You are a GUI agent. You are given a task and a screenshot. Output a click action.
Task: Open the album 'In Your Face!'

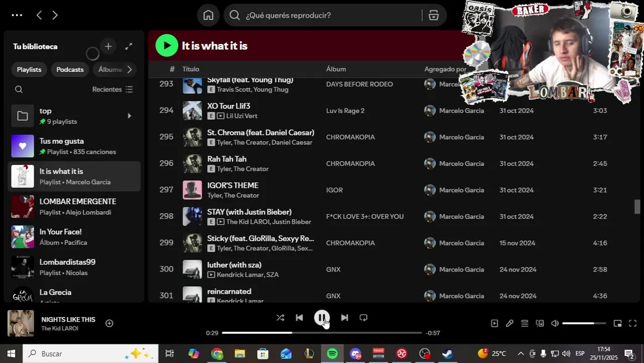click(x=75, y=237)
